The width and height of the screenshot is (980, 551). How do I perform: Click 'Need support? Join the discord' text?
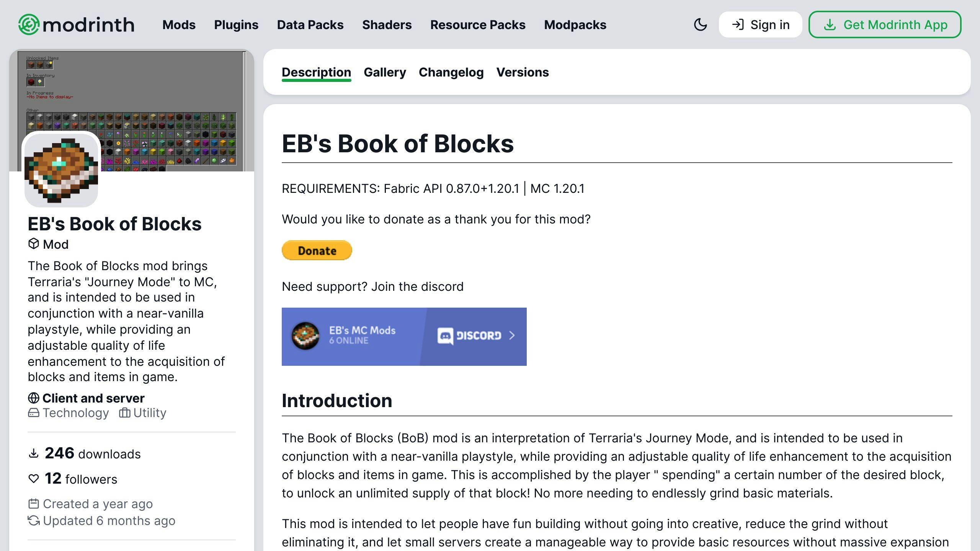pyautogui.click(x=372, y=286)
